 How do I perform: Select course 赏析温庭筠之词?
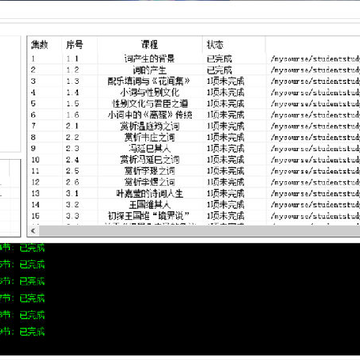click(149, 126)
